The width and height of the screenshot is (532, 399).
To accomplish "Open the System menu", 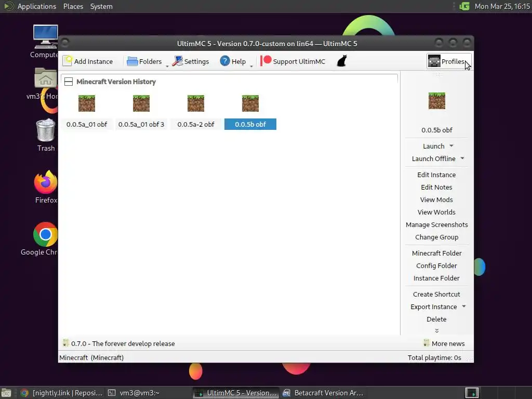I will click(x=101, y=6).
